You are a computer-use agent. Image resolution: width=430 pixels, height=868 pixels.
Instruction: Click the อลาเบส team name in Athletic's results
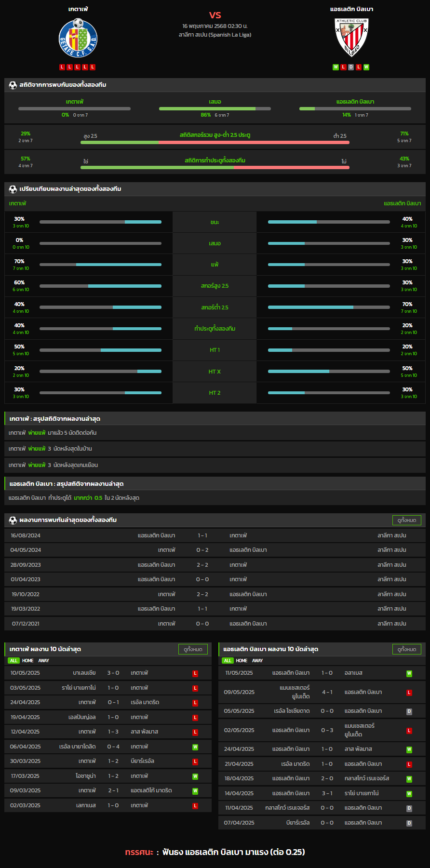(x=353, y=673)
